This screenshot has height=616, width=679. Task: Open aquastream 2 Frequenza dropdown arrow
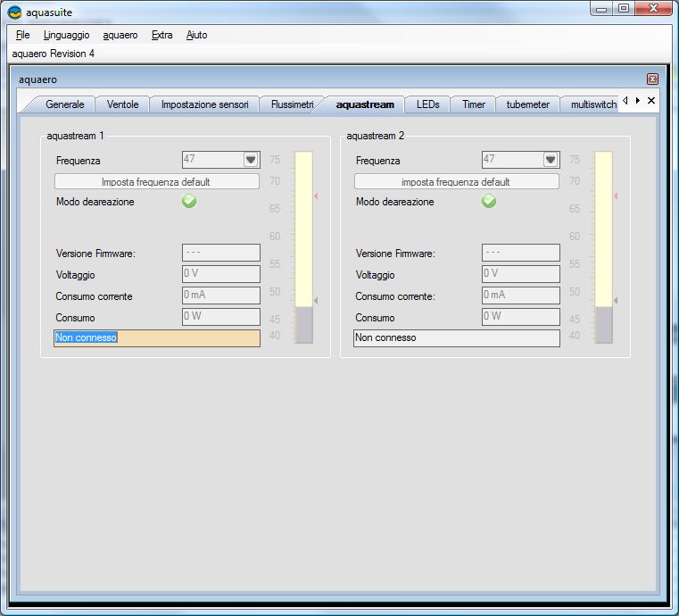[x=551, y=160]
